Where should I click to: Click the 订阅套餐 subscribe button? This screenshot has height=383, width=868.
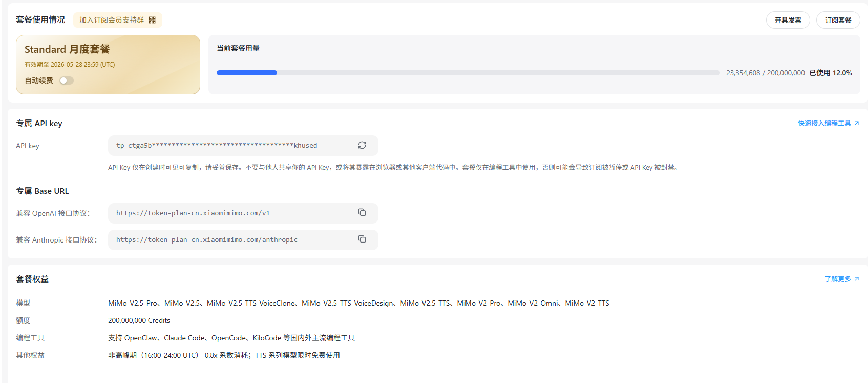point(838,20)
